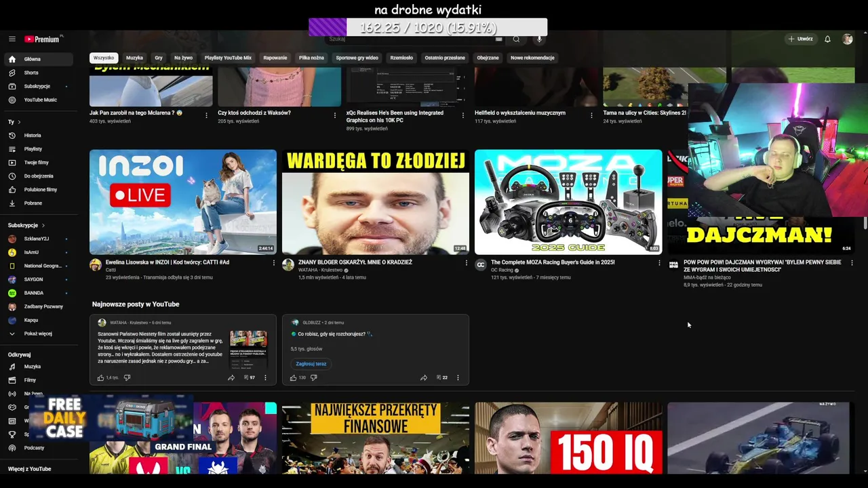Click the Szukaj search field
The height and width of the screenshot is (488, 868).
(x=409, y=39)
